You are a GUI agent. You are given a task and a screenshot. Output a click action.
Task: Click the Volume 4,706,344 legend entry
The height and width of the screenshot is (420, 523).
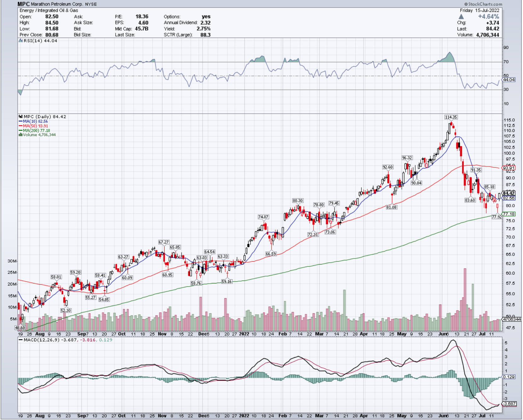click(x=37, y=135)
